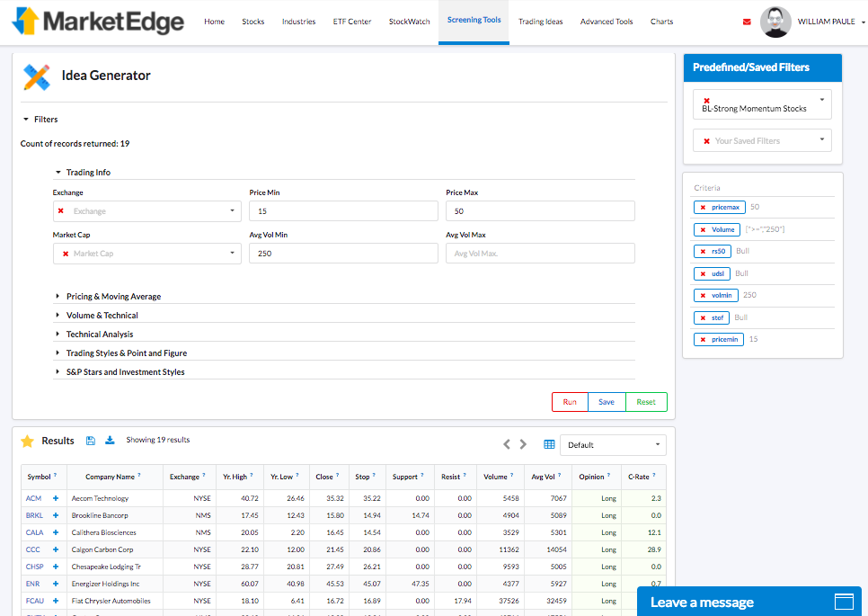Open the red mail envelope icon

pos(747,22)
